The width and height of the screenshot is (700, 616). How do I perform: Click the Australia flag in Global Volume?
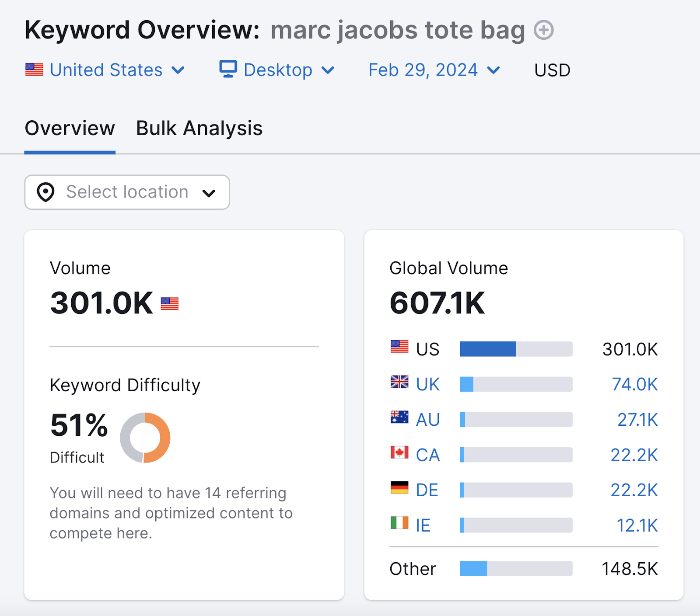click(x=399, y=417)
